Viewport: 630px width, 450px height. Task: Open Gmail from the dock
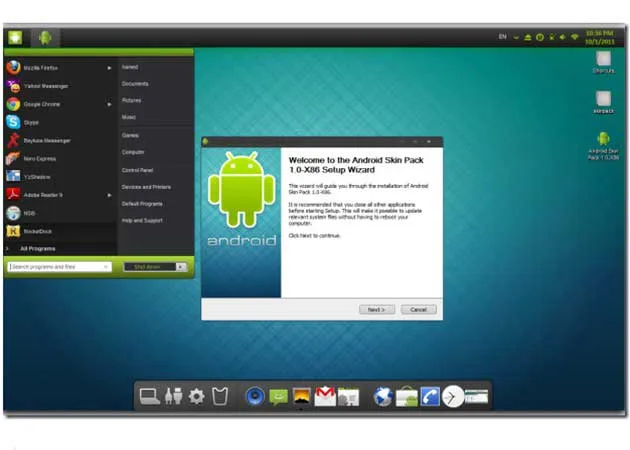pos(325,396)
